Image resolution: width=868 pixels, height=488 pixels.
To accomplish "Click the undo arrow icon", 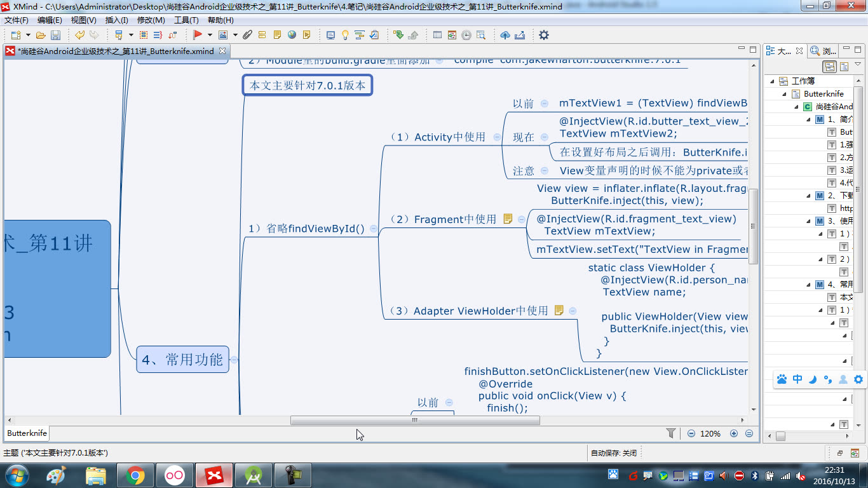I will coord(79,35).
